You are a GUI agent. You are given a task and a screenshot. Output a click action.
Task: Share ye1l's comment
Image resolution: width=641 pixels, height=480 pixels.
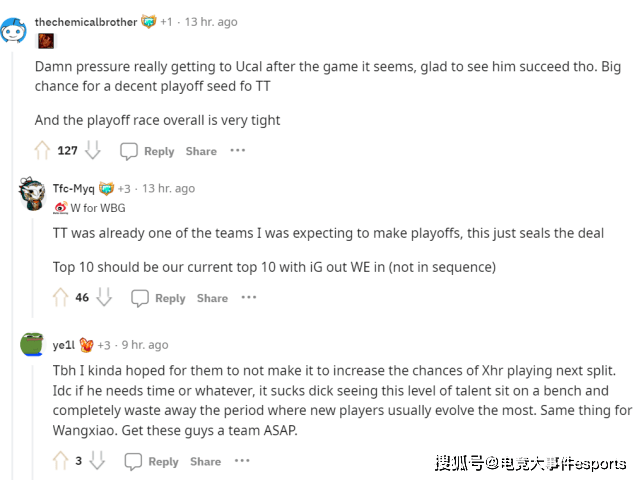pos(205,461)
